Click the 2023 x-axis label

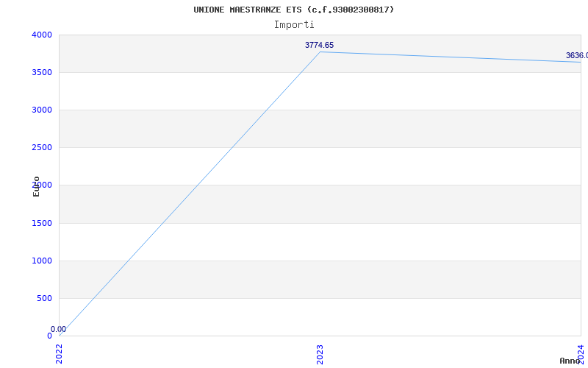point(320,354)
